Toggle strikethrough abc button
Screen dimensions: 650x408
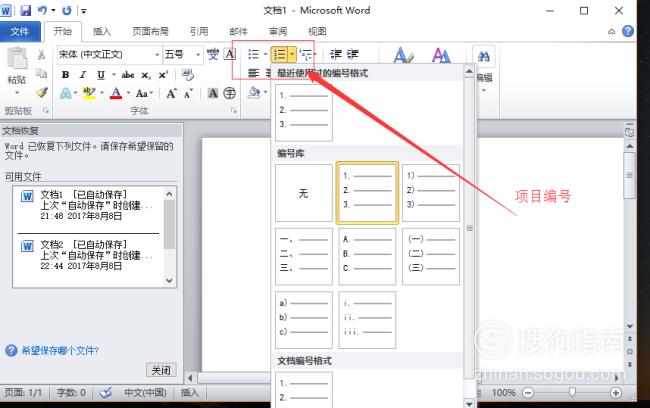pyautogui.click(x=128, y=75)
